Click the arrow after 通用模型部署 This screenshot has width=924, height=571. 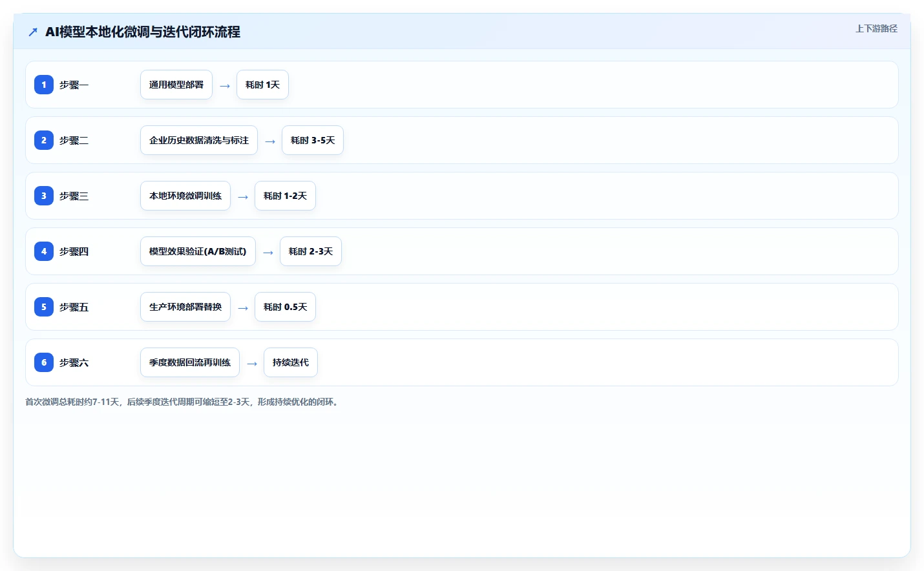[225, 85]
